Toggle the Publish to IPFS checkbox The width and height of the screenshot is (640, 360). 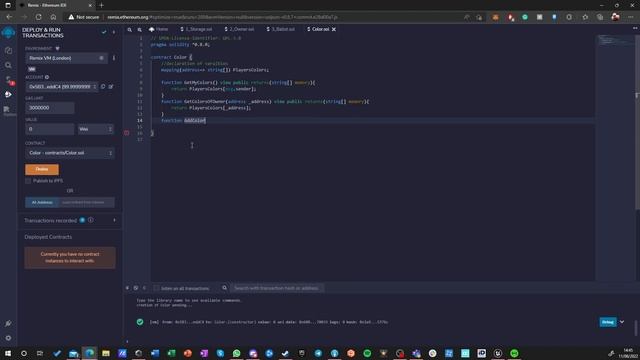point(28,181)
